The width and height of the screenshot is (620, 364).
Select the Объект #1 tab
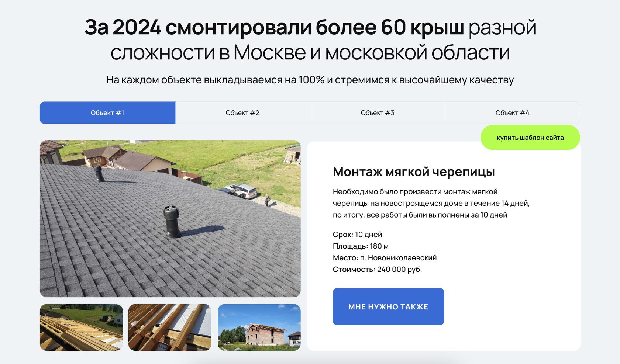pos(107,113)
